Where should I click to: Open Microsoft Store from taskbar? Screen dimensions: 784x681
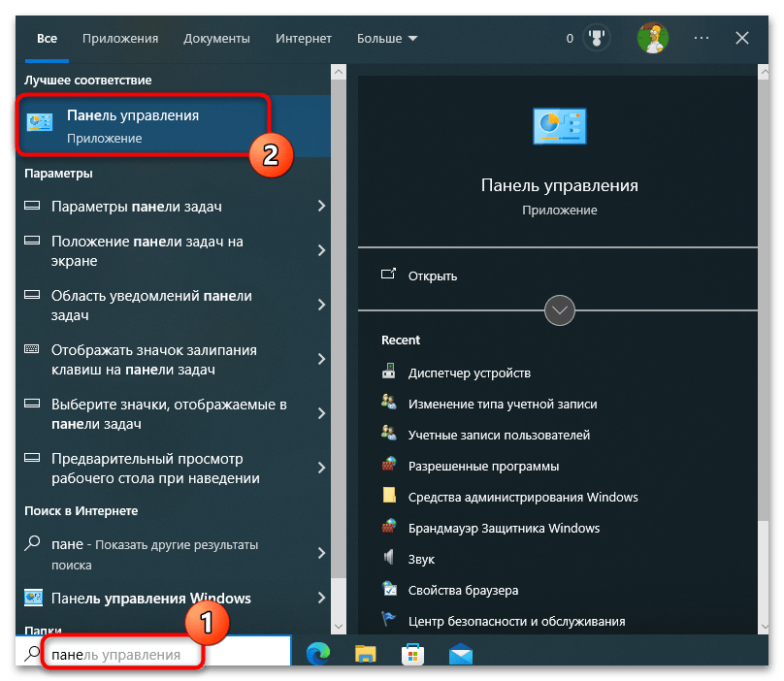pyautogui.click(x=413, y=654)
